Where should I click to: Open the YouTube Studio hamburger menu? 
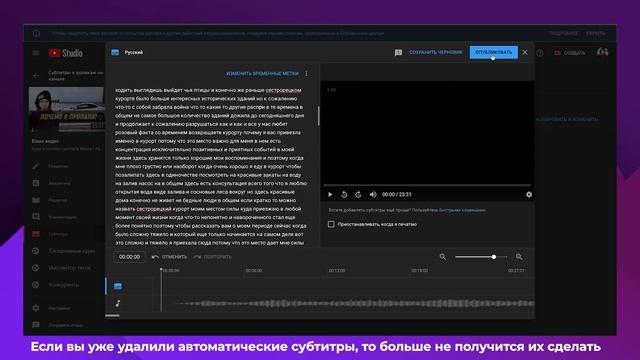(x=36, y=53)
